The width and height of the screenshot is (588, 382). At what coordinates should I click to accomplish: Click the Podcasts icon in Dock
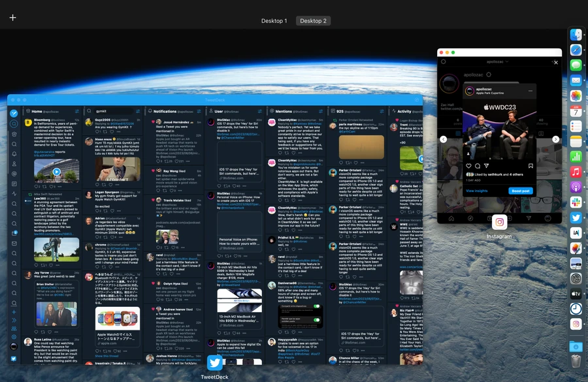click(576, 187)
